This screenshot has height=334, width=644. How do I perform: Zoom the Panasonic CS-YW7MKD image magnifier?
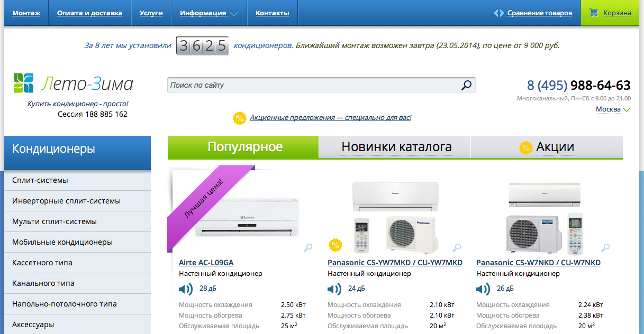[x=457, y=247]
